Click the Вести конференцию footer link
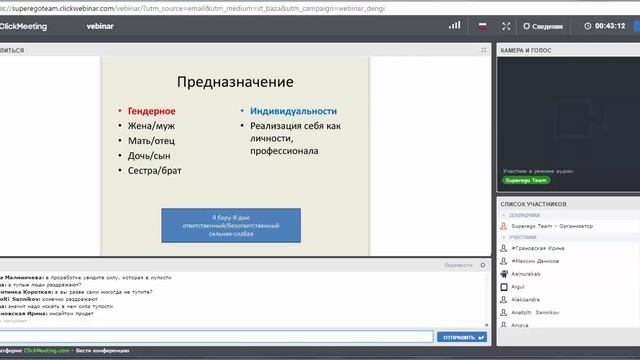The image size is (640, 360). (102, 351)
